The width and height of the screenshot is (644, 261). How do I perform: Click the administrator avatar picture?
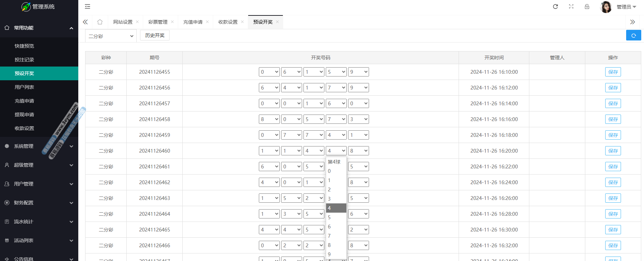[x=606, y=7]
